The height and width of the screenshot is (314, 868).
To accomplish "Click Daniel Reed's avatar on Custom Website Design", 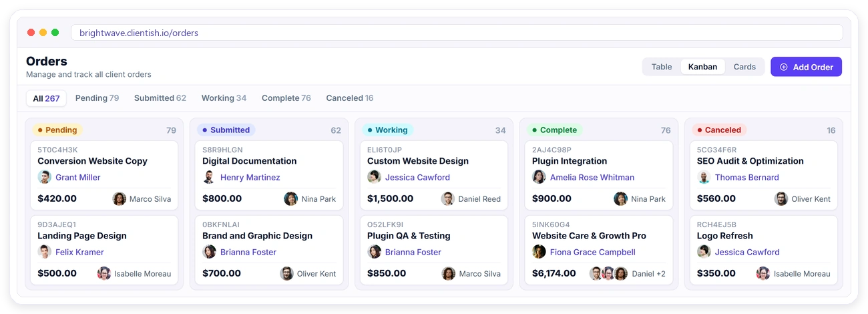I will 448,198.
